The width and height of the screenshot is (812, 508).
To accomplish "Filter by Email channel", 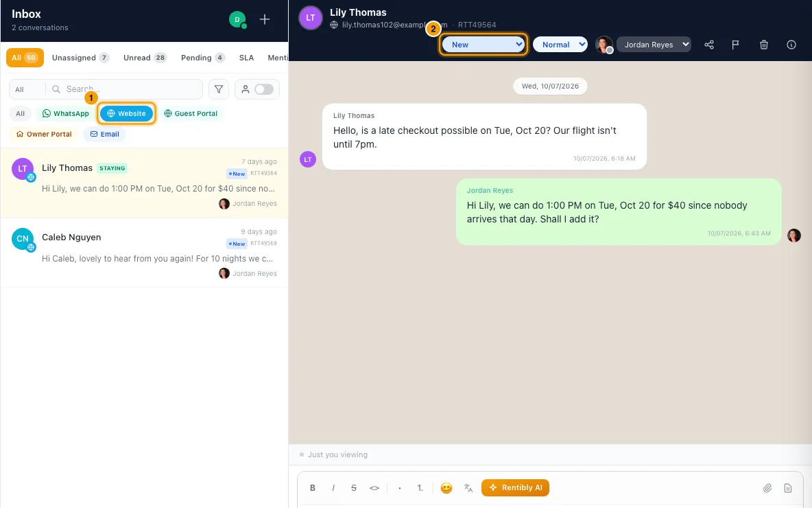I will 105,134.
